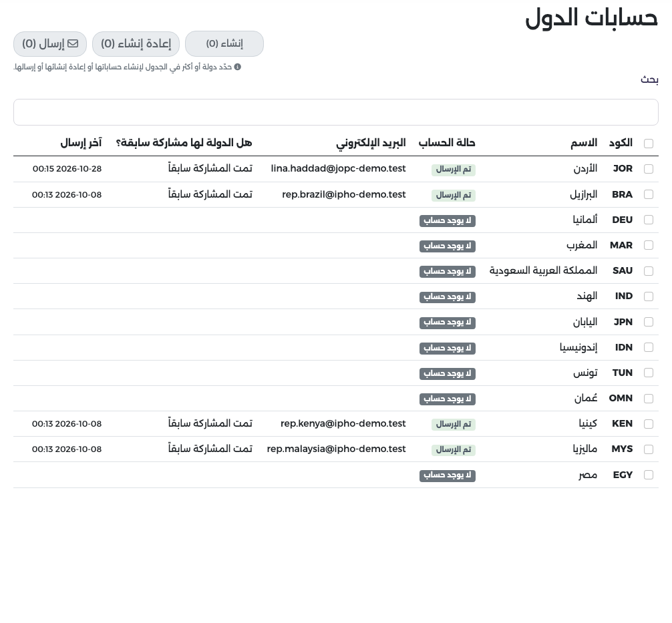Click the تم الإرسال badge in JOR row
This screenshot has height=623, width=672.
(x=454, y=169)
